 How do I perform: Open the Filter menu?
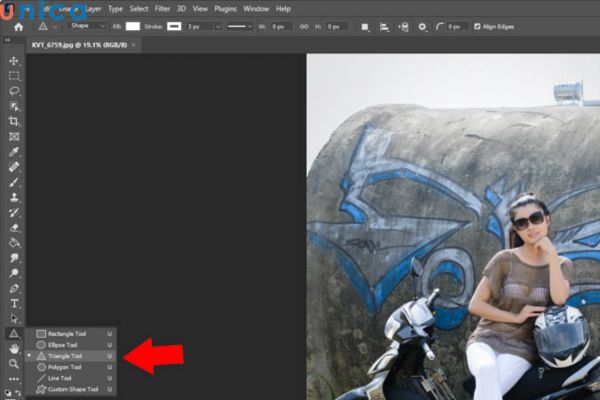(162, 8)
